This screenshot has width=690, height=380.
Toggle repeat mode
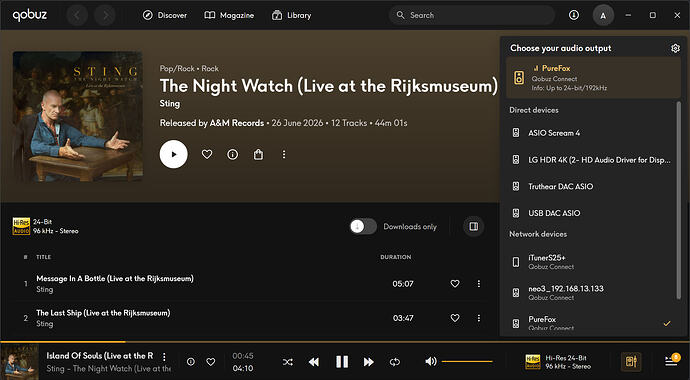(x=395, y=362)
